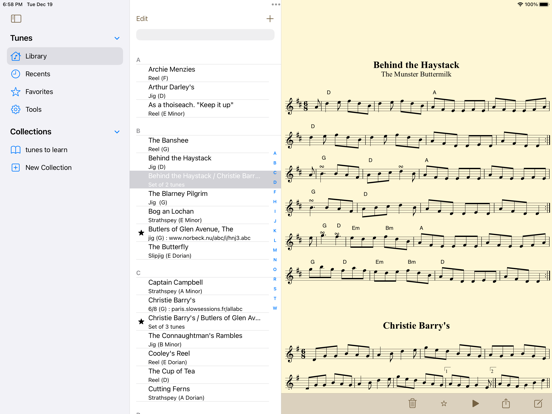
Task: Jump to letter A in index
Action: click(275, 153)
